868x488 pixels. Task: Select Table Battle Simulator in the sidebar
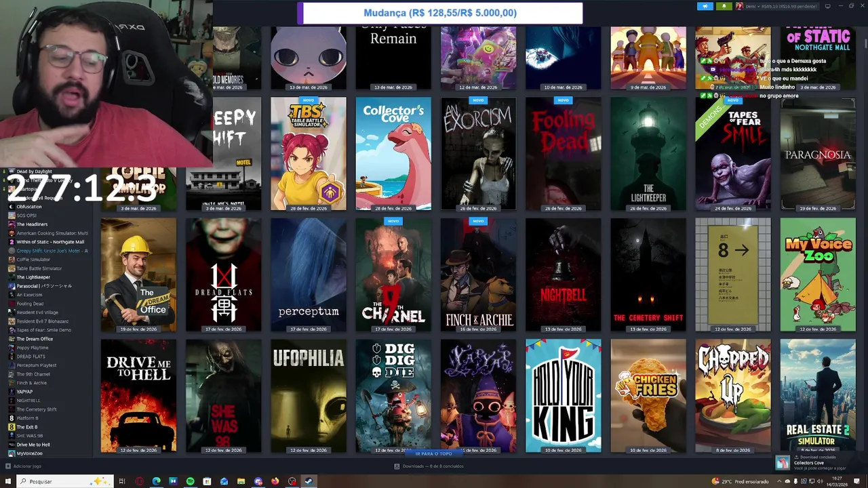(x=39, y=268)
